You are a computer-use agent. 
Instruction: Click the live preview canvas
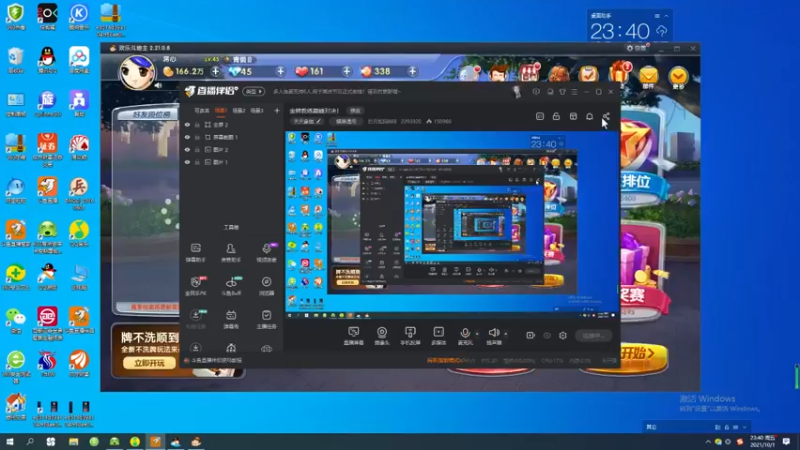click(x=452, y=226)
